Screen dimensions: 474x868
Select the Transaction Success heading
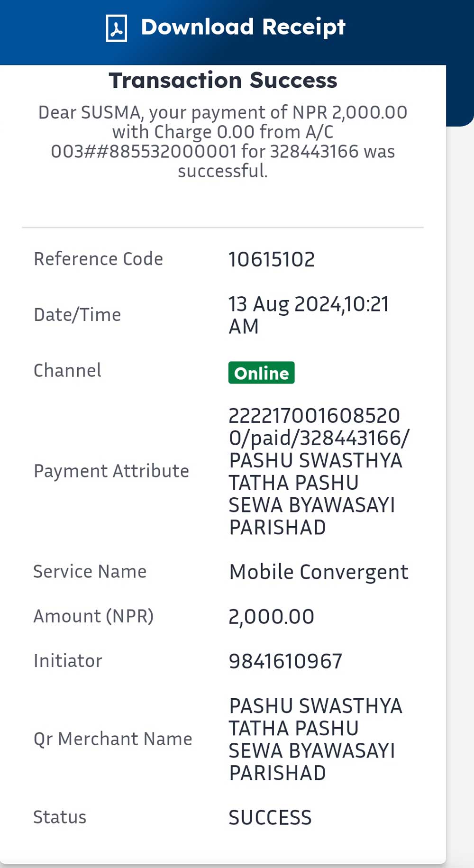point(223,80)
